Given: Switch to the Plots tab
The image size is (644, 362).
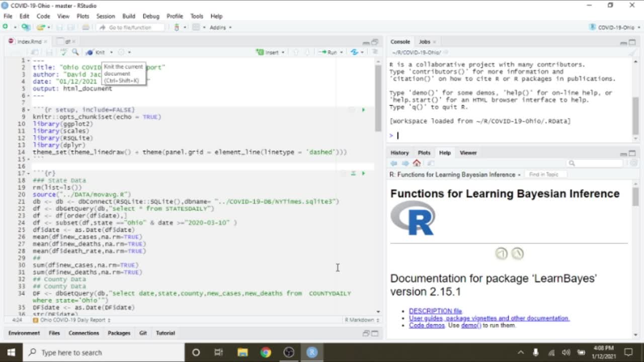Looking at the screenshot, I should (x=424, y=153).
